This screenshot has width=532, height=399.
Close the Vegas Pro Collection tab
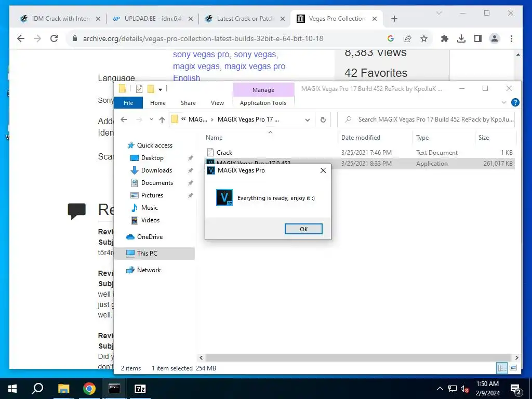point(375,19)
